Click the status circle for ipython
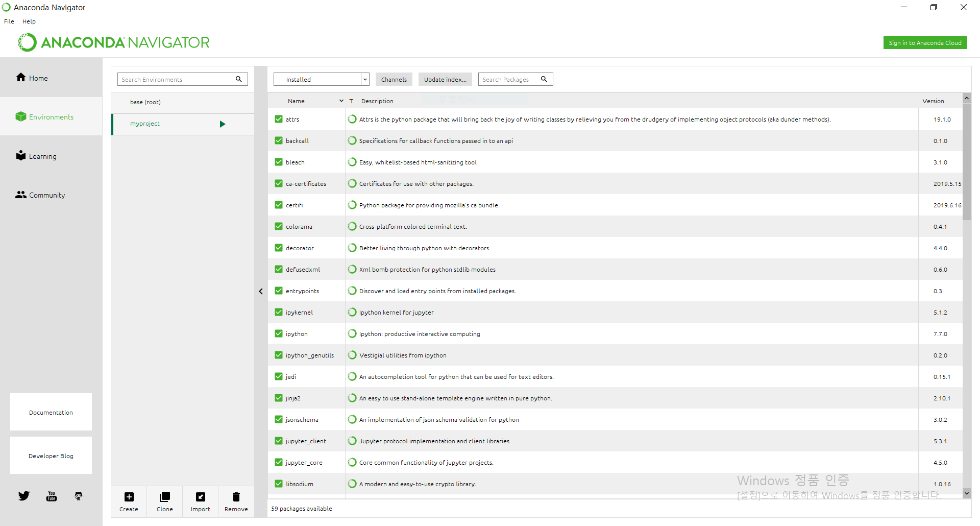 coord(352,333)
